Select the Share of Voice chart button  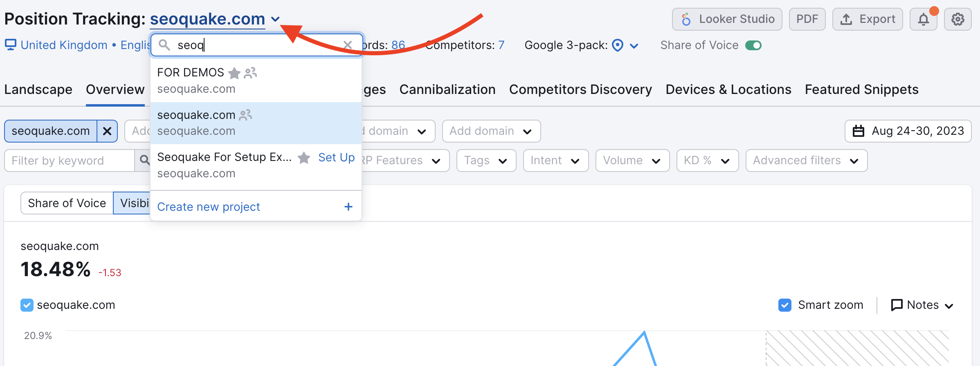pos(67,203)
